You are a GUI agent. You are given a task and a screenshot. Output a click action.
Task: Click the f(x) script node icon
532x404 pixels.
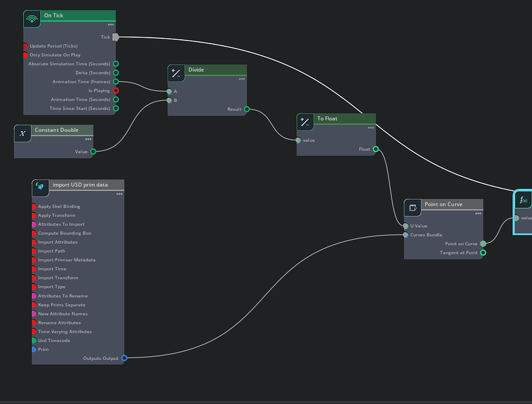pyautogui.click(x=522, y=200)
